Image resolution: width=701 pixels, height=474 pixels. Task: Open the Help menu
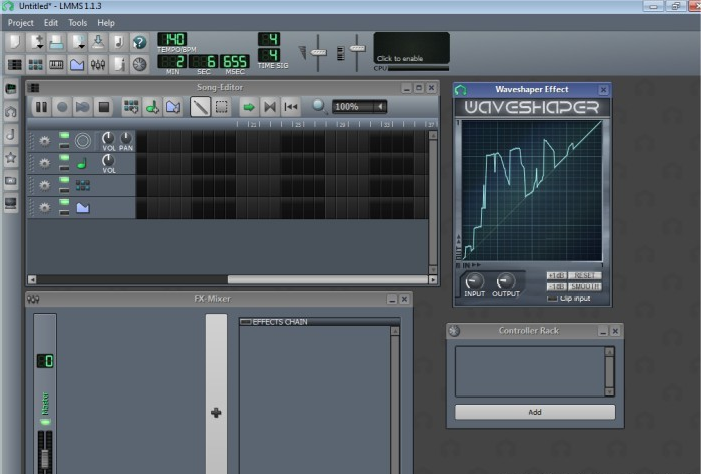(x=106, y=23)
